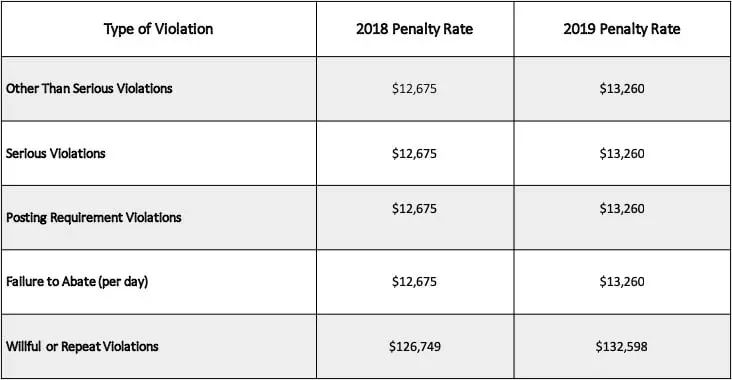Click 2019 rate for Posting Requirement Violations
The image size is (732, 380).
coord(622,209)
